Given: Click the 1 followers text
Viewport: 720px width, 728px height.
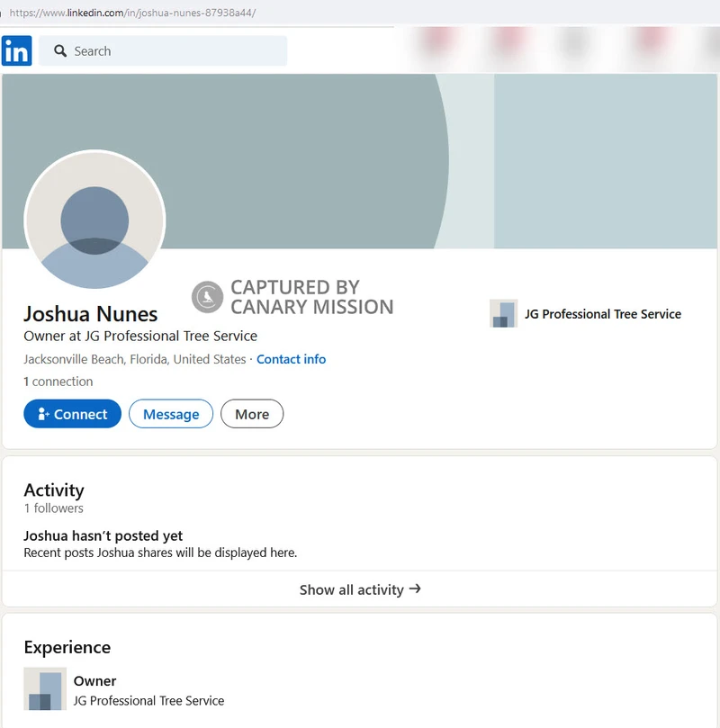Looking at the screenshot, I should [53, 508].
